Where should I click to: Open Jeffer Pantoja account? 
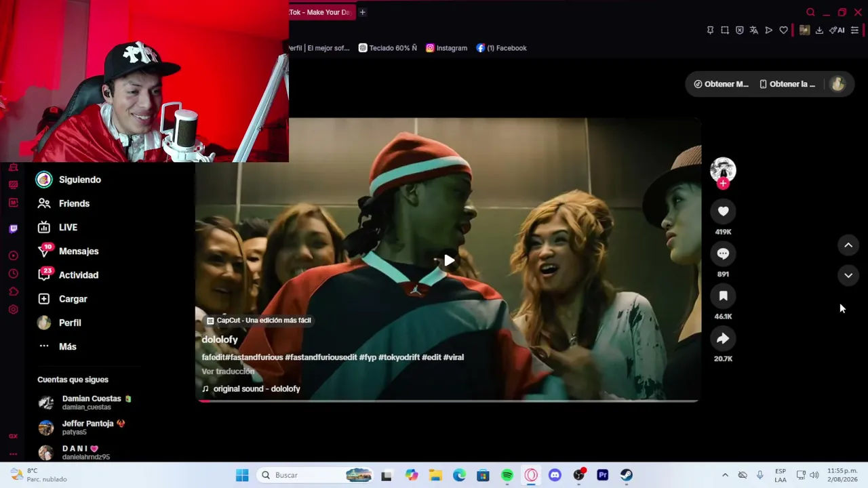coord(82,427)
